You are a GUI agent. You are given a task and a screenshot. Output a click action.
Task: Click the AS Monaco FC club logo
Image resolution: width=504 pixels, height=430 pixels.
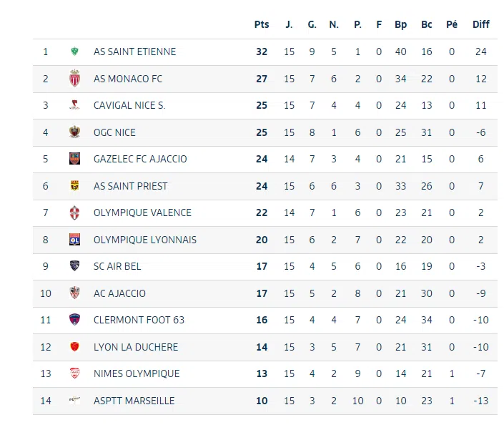(74, 79)
